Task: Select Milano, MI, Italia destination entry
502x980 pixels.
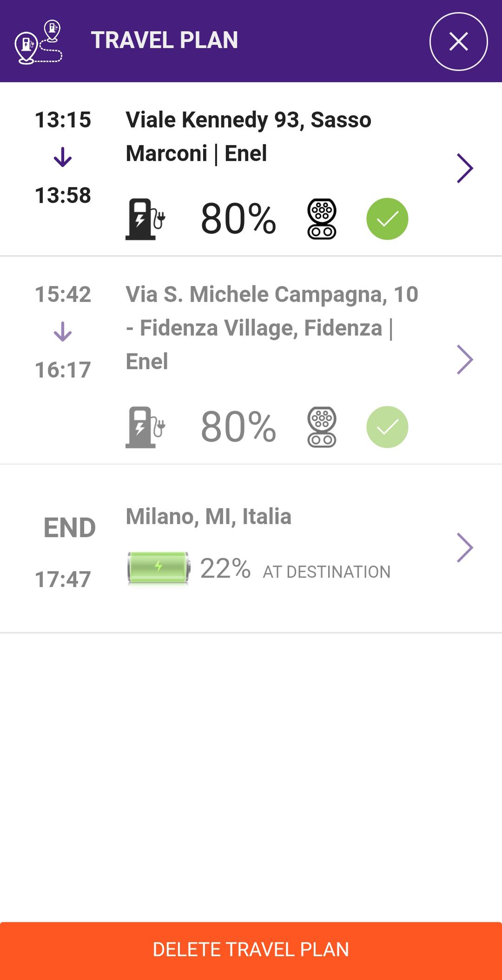Action: (x=209, y=516)
